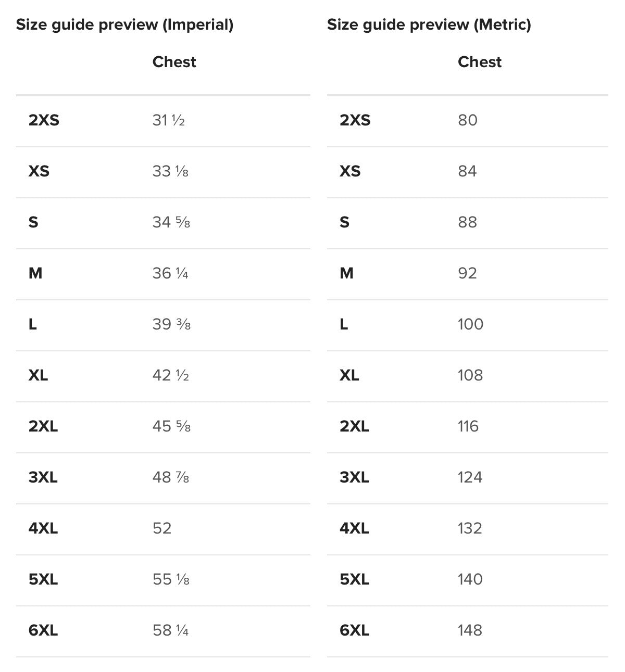Image resolution: width=625 pixels, height=672 pixels.
Task: Click the 2XS row label in Imperial table
Action: coord(44,120)
